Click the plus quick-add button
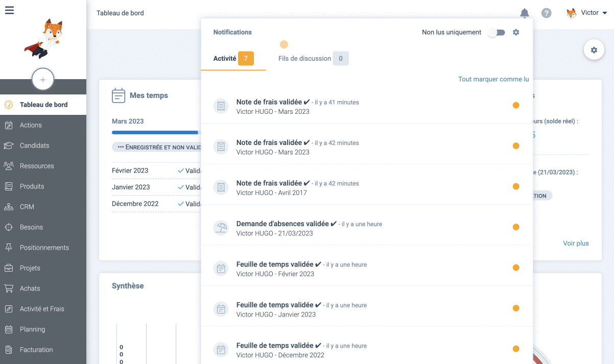 [43, 80]
